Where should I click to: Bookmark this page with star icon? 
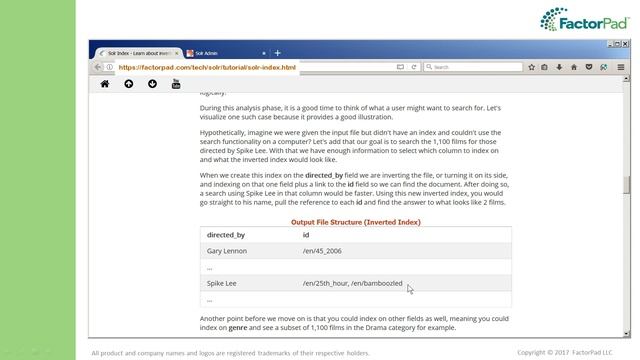pyautogui.click(x=531, y=67)
